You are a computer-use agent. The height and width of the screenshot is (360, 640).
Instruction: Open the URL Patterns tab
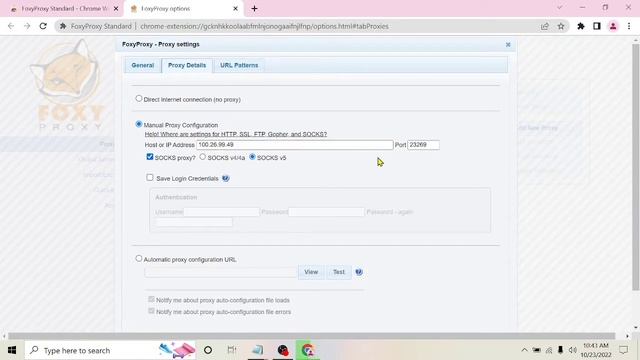coord(239,65)
